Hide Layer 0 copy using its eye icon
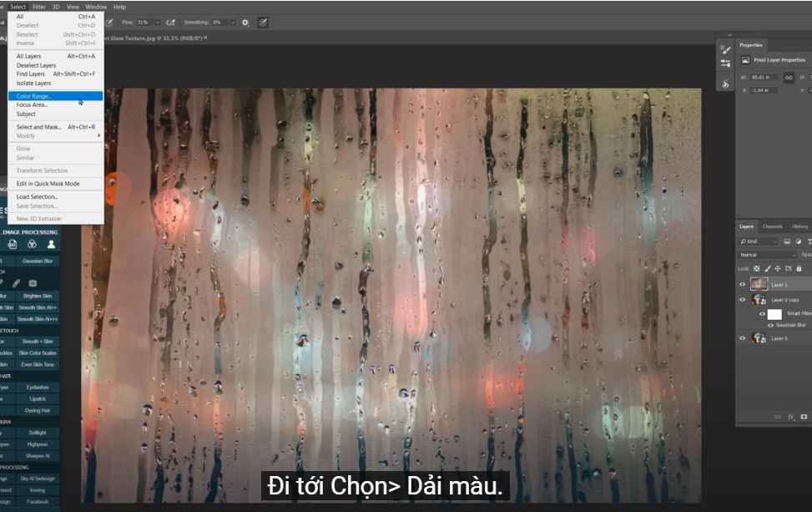The width and height of the screenshot is (812, 512). pos(742,300)
